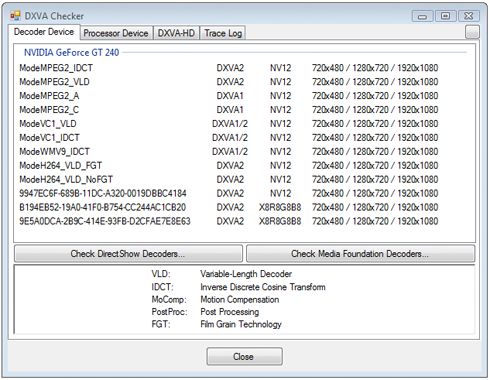Click the small button right of the tabs

click(x=472, y=33)
